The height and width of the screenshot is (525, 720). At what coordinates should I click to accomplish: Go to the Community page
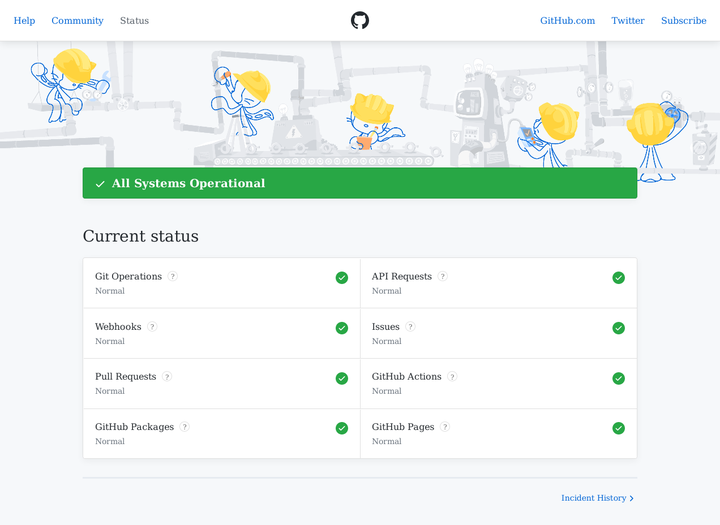click(x=77, y=21)
